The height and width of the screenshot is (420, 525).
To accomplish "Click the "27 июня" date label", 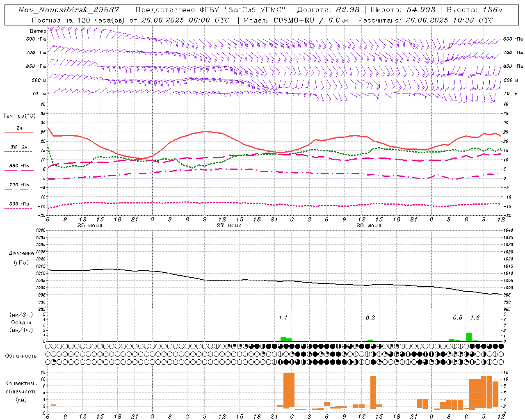I will 229,226.
